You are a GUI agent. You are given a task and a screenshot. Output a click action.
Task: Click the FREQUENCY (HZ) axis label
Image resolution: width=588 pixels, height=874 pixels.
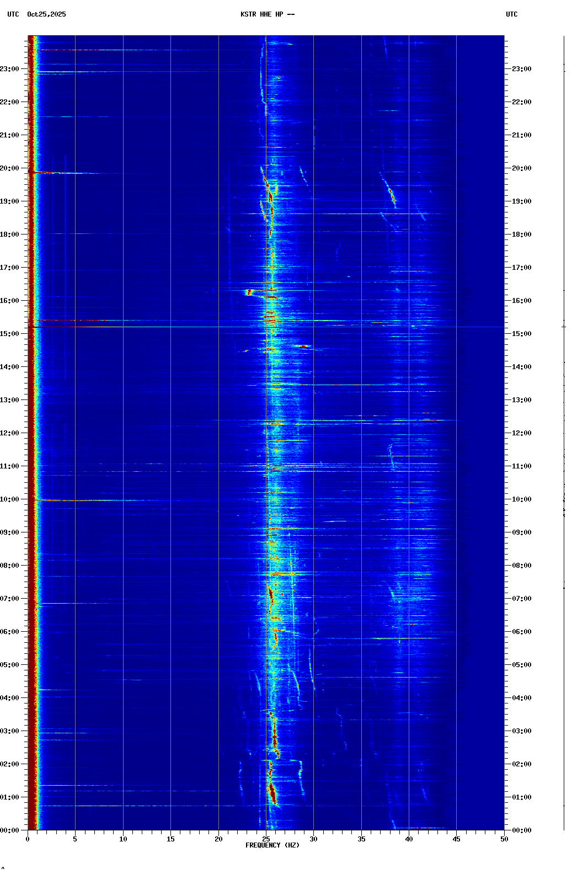click(x=272, y=845)
